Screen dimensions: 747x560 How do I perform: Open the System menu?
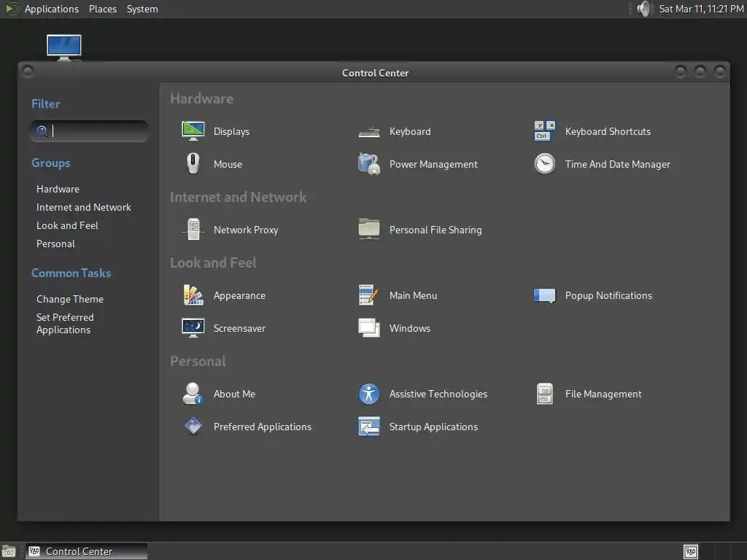[x=142, y=9]
